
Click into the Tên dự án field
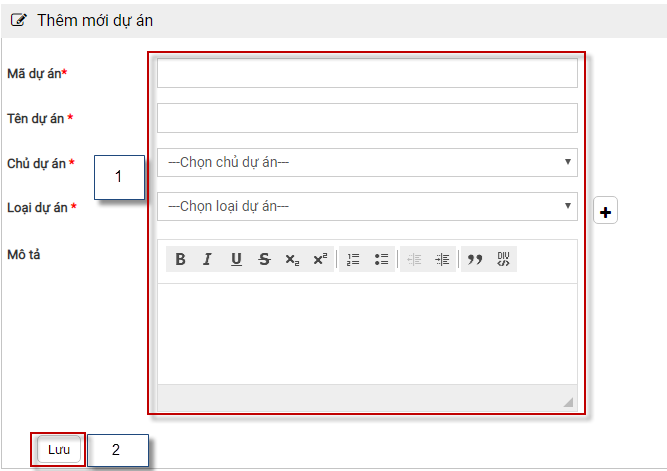[x=367, y=118]
